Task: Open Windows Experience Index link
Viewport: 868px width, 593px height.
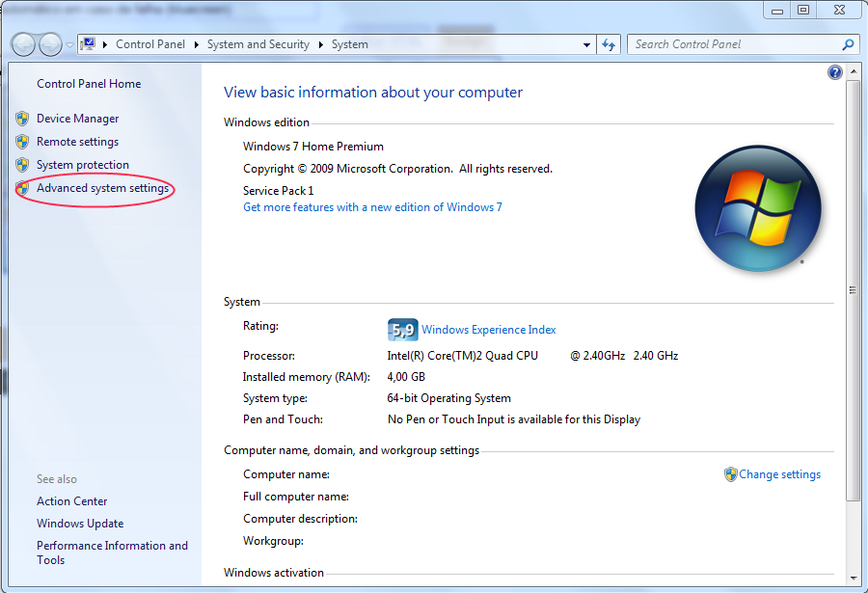Action: point(488,330)
